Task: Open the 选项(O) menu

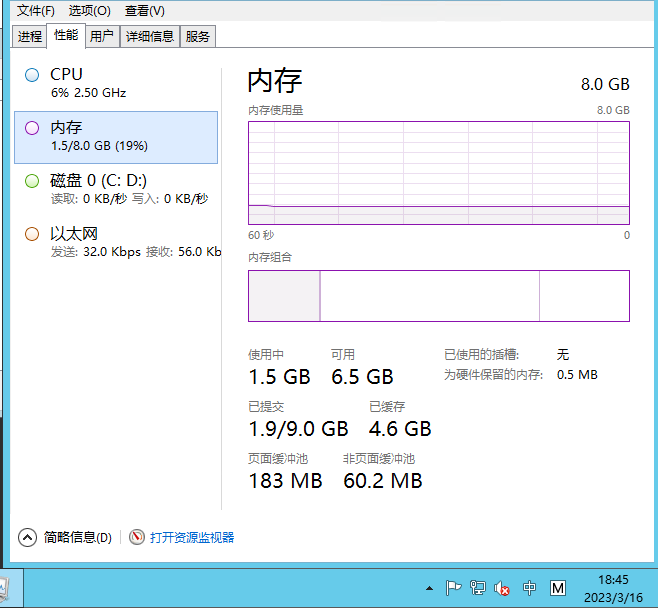Action: [x=89, y=10]
